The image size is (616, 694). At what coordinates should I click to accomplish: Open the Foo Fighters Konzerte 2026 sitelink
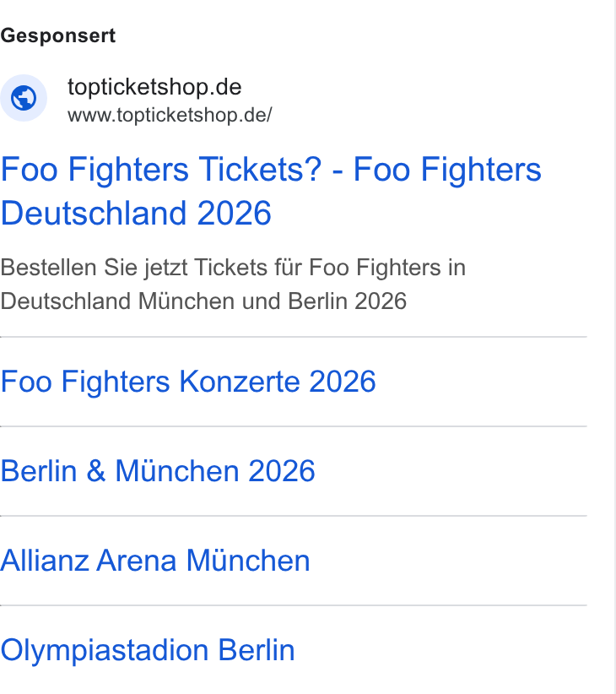tap(188, 382)
